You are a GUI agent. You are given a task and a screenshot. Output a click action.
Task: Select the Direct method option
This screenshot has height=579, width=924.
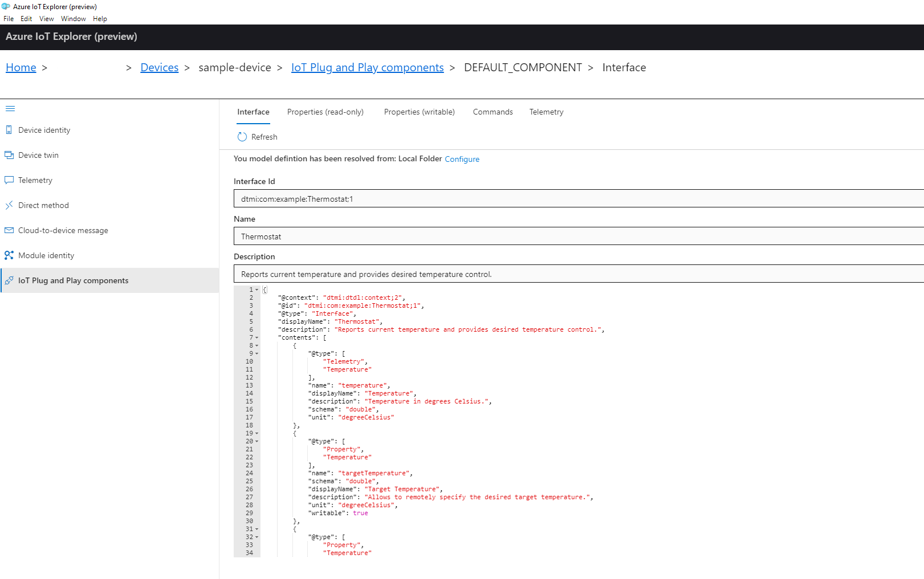(x=43, y=205)
